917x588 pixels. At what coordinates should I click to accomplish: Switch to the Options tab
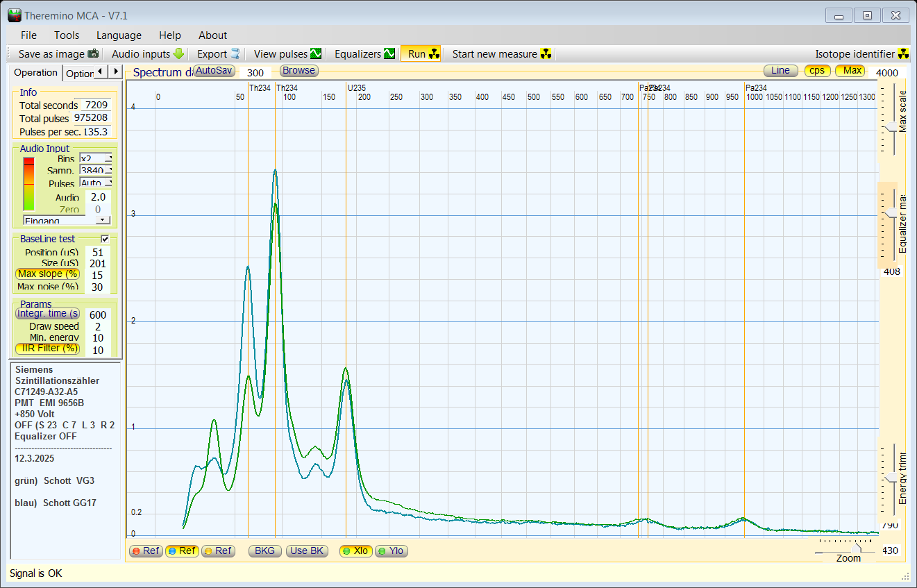point(78,74)
